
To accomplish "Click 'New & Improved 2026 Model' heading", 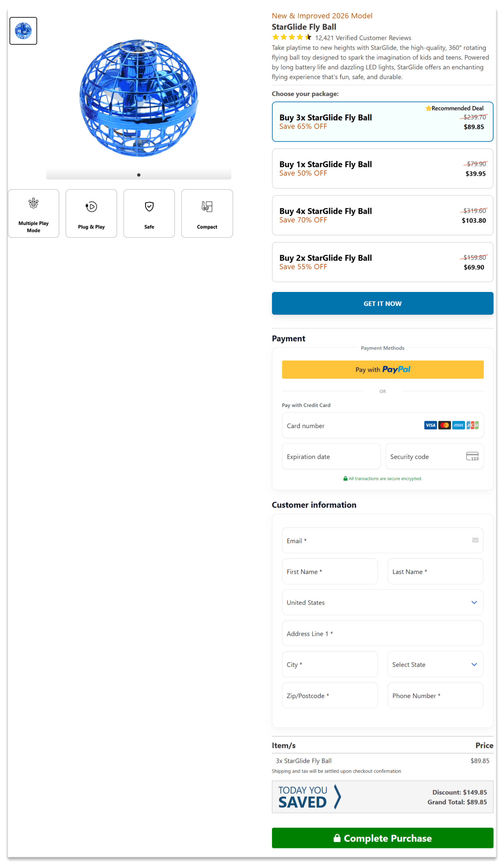I will [x=322, y=16].
